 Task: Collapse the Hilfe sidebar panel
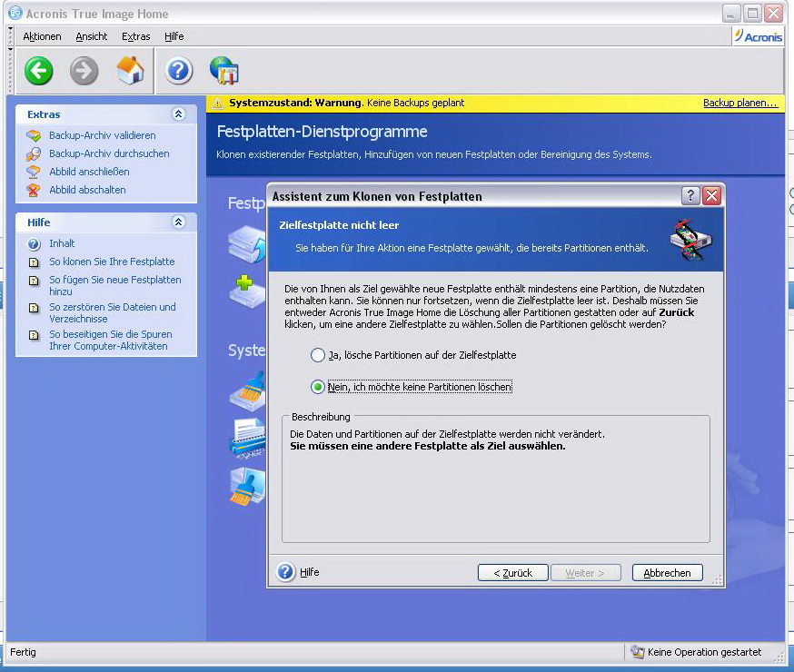click(178, 222)
